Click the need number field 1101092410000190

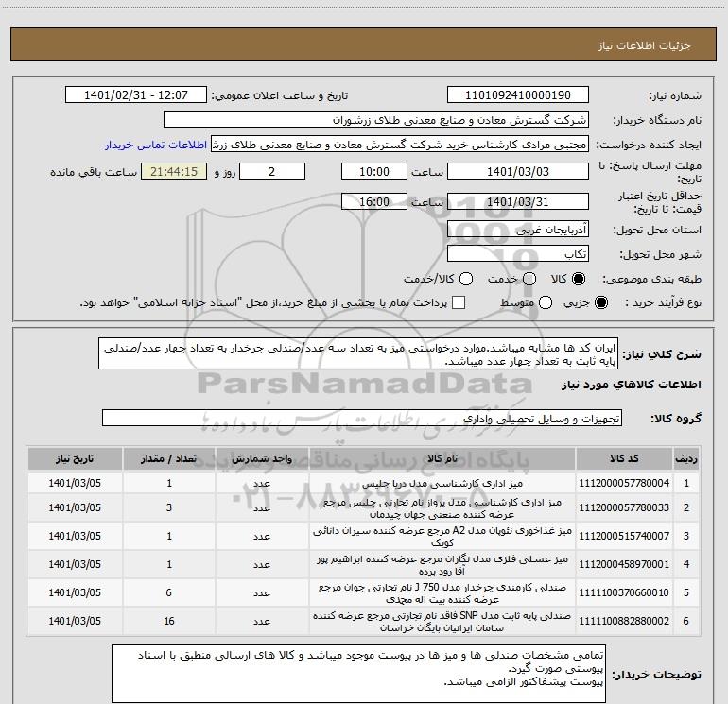[x=518, y=95]
